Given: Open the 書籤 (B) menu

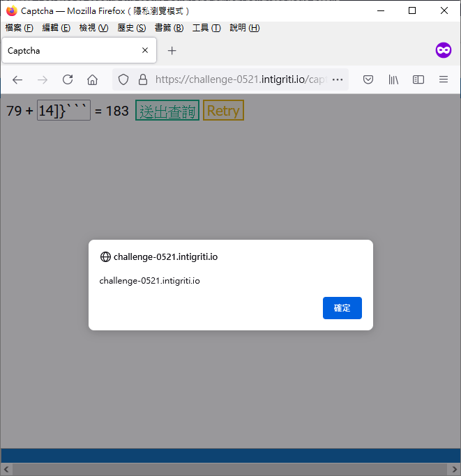Looking at the screenshot, I should point(169,28).
